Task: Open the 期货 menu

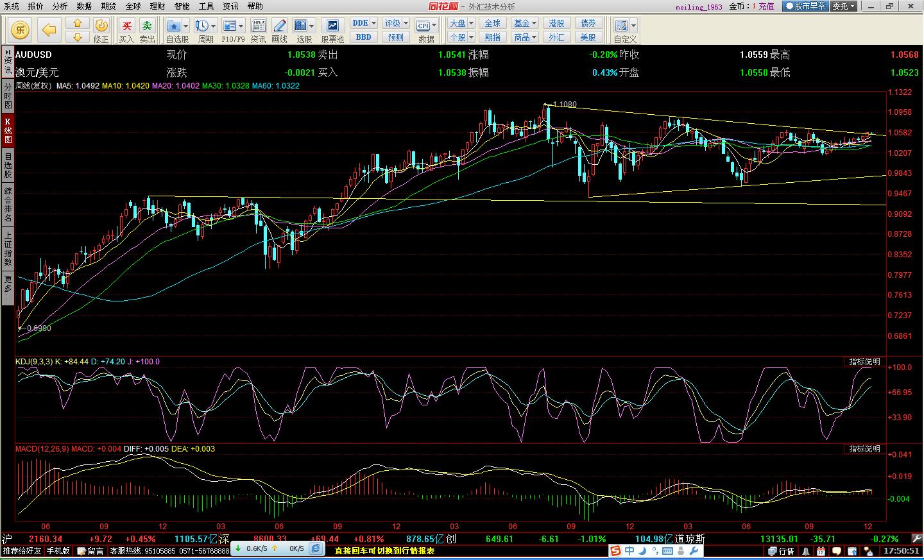Action: (108, 6)
